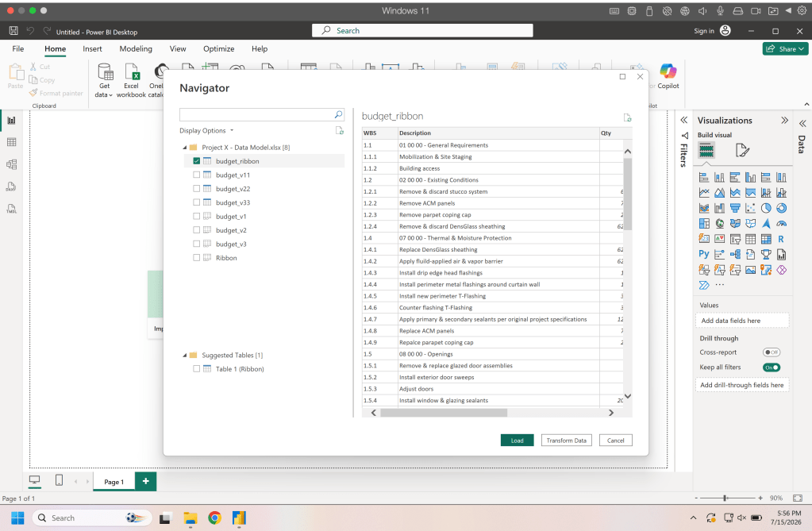Open Format visual tab icon
Image resolution: width=812 pixels, height=531 pixels.
(741, 151)
